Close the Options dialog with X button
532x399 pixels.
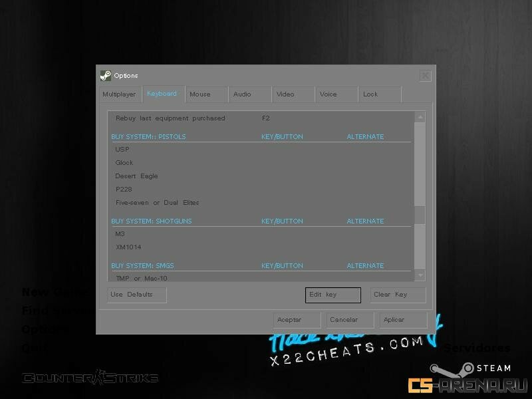click(426, 76)
